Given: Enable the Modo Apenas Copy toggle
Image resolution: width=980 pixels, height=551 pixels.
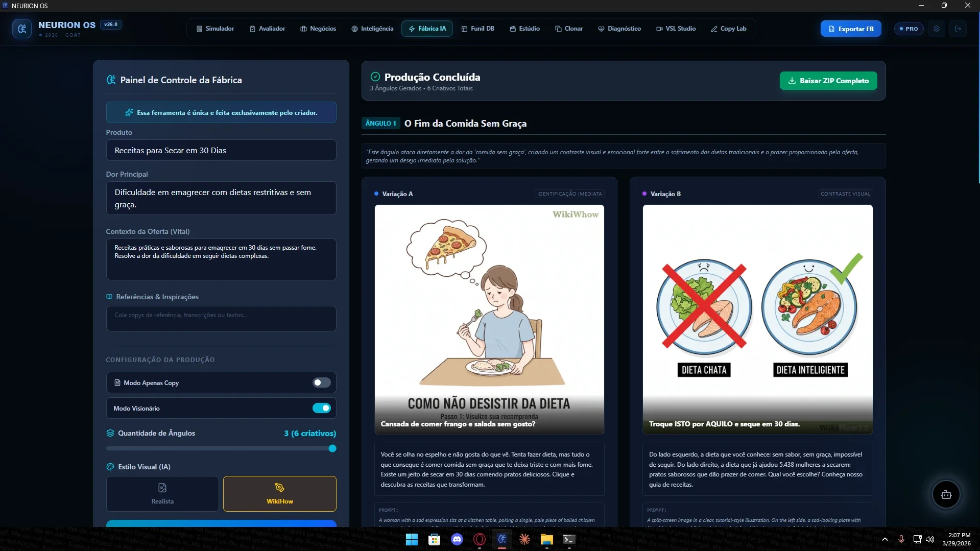Looking at the screenshot, I should point(321,382).
